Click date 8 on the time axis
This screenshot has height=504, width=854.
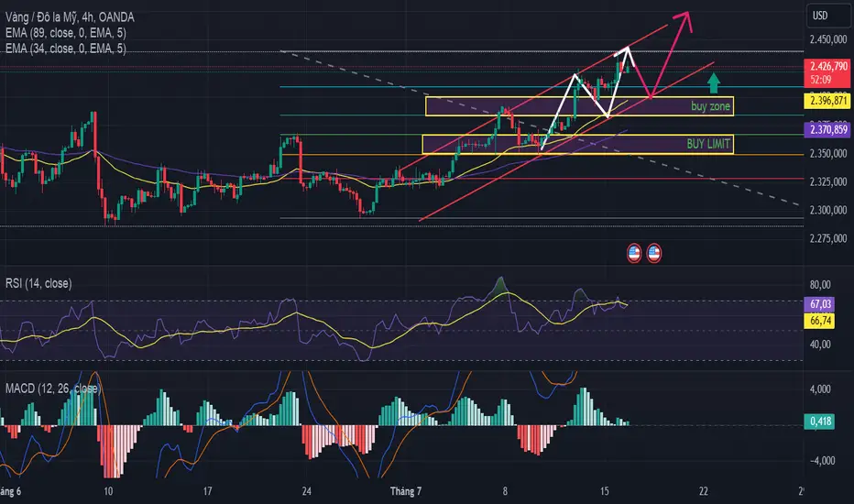pyautogui.click(x=505, y=491)
